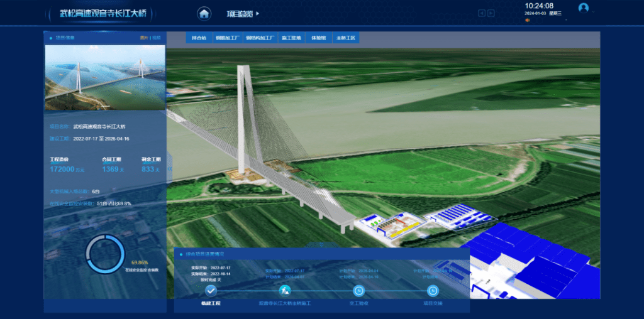This screenshot has height=319, width=644.
Task: Click the 主桥工区 button
Action: 346,38
